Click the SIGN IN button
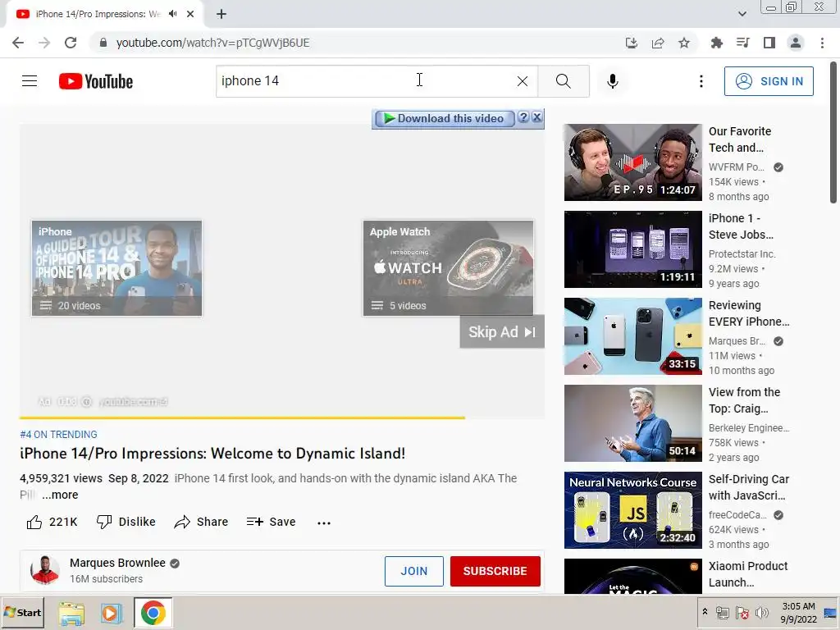Image resolution: width=840 pixels, height=630 pixels. coord(769,81)
